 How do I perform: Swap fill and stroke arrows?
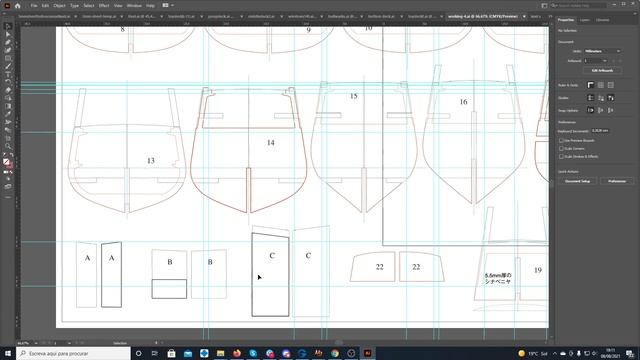(11, 155)
